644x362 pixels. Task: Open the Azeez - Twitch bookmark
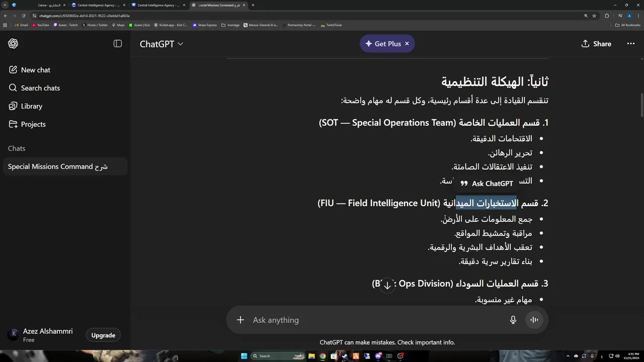[x=65, y=25]
